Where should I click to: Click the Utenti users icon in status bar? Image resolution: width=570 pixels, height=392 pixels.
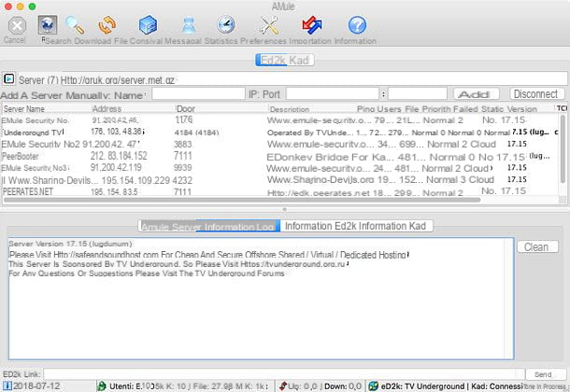click(102, 386)
